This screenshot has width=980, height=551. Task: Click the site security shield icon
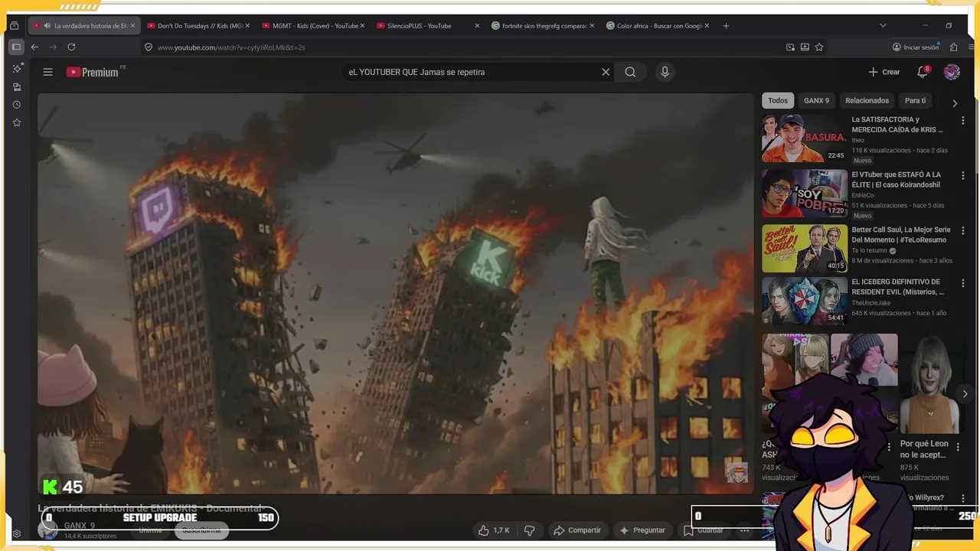(x=149, y=47)
